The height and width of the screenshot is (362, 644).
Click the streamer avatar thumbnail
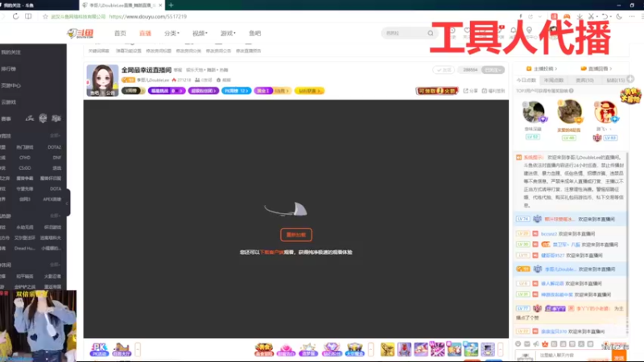[x=102, y=80]
